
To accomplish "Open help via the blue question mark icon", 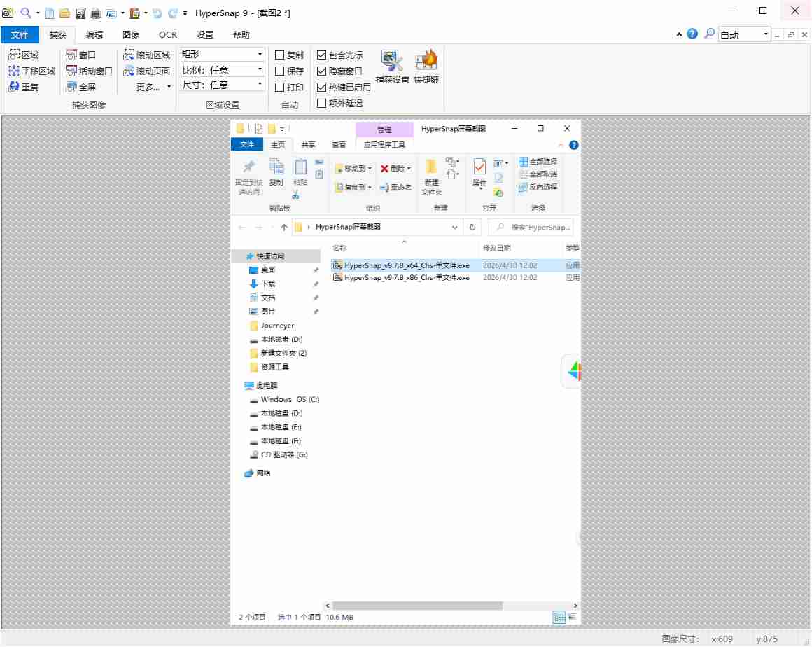I will pos(692,34).
